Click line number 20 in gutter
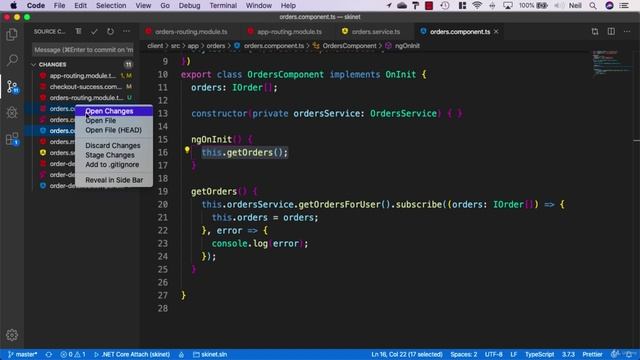640x360 pixels. (162, 204)
